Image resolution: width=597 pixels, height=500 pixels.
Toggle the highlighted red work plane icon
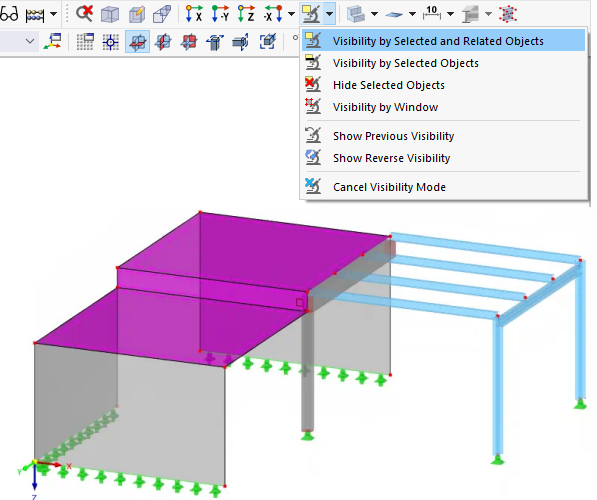(x=137, y=42)
